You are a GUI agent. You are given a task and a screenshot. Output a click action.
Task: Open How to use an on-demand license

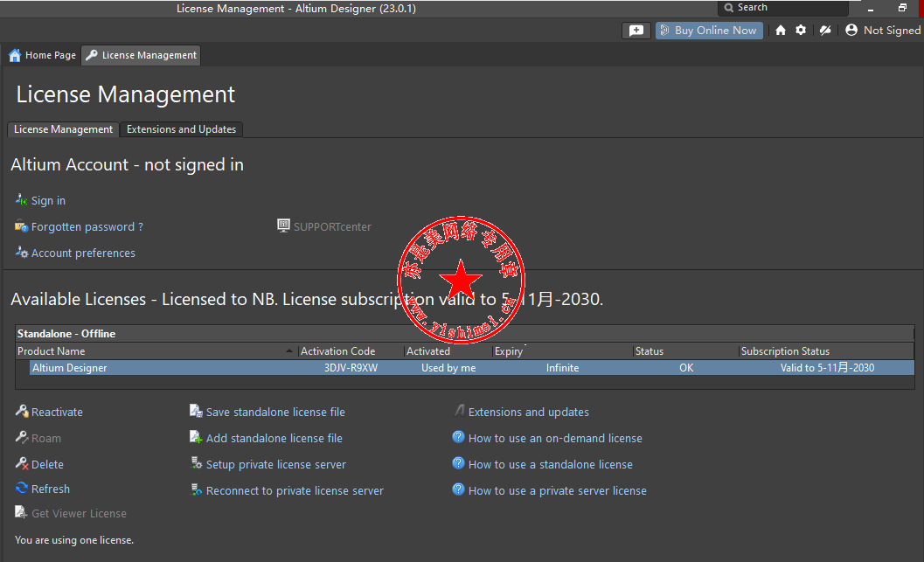point(555,438)
